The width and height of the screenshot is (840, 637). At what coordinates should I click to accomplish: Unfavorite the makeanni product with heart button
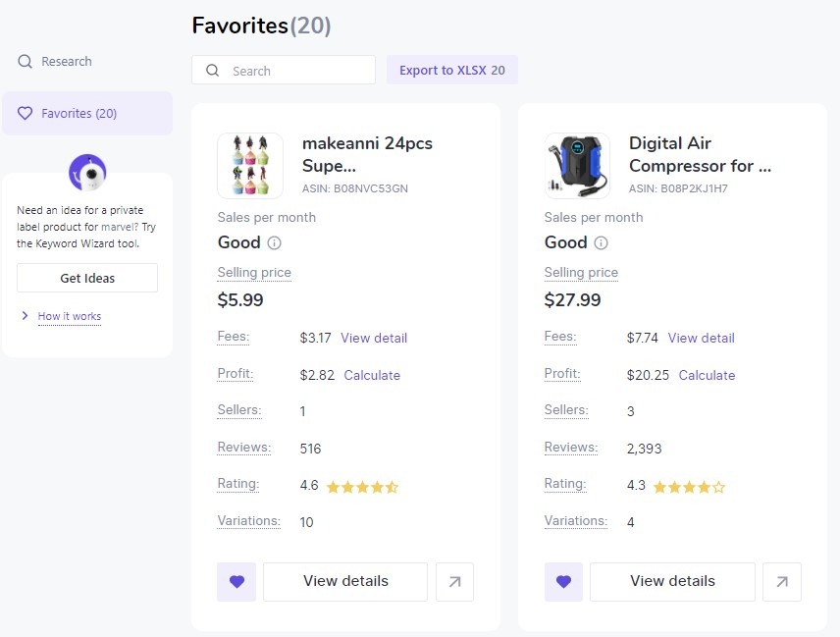[x=236, y=582]
